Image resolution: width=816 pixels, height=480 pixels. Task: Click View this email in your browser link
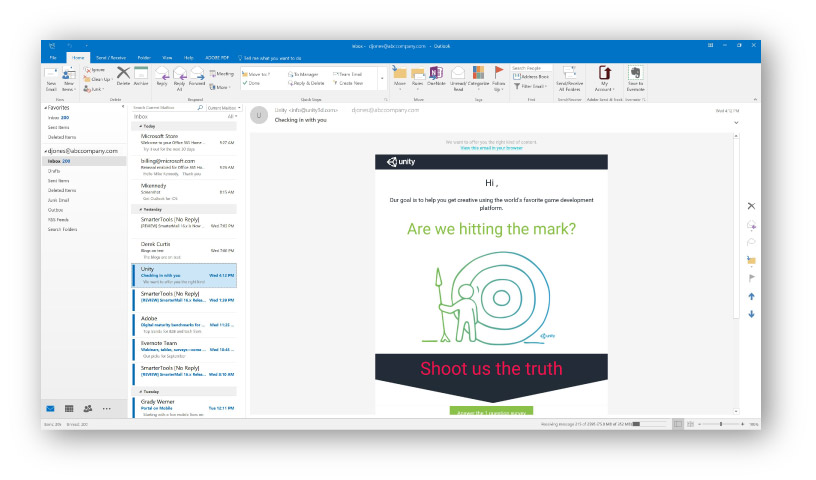pyautogui.click(x=491, y=148)
